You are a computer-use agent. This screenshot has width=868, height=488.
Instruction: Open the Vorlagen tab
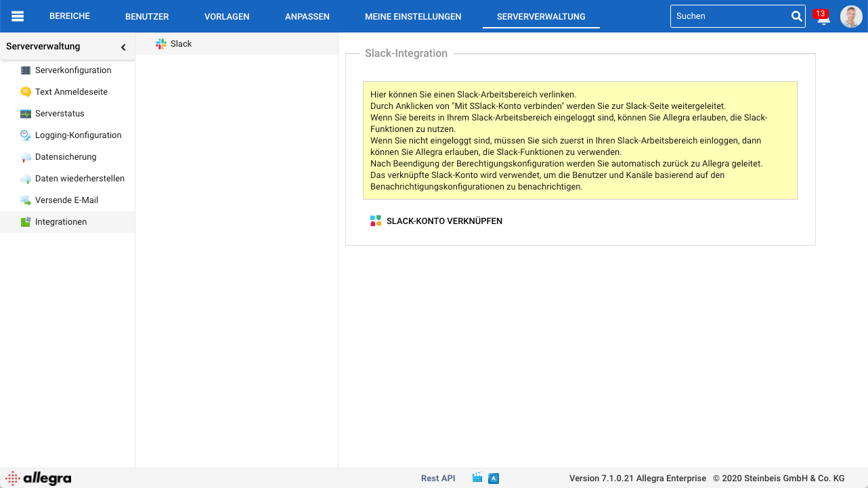(x=227, y=16)
